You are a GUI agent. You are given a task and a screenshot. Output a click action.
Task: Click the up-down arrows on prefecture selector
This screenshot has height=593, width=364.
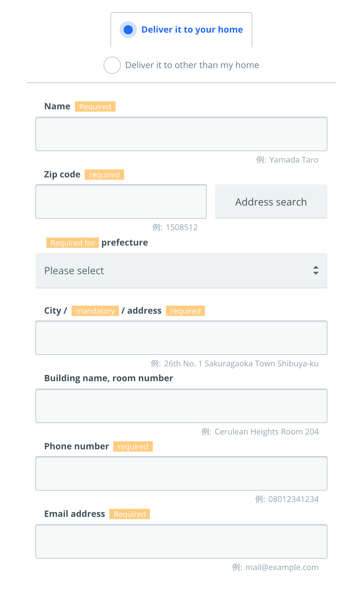[x=316, y=270]
